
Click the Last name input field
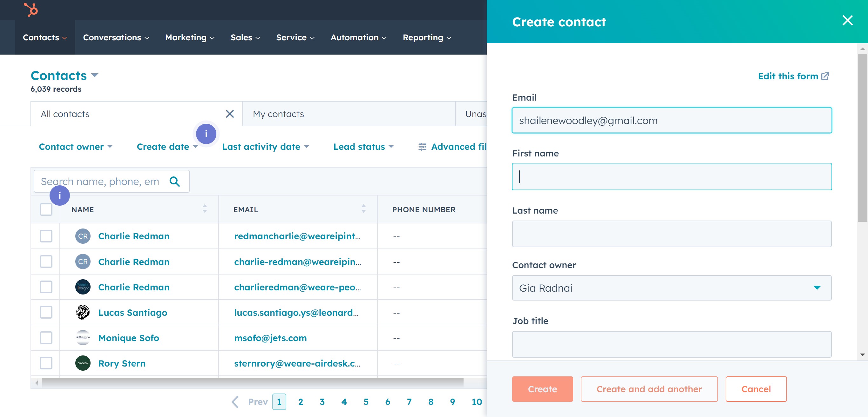(671, 234)
